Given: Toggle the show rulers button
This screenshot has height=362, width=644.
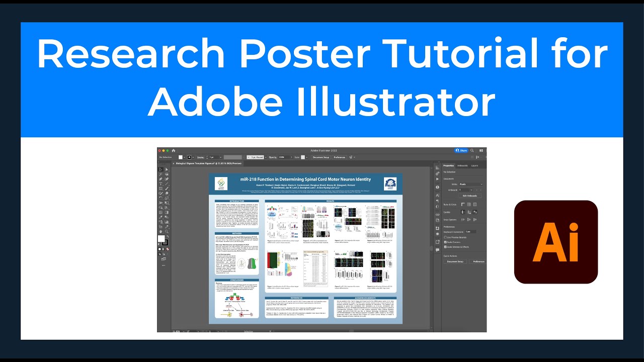Looking at the screenshot, I should click(463, 205).
